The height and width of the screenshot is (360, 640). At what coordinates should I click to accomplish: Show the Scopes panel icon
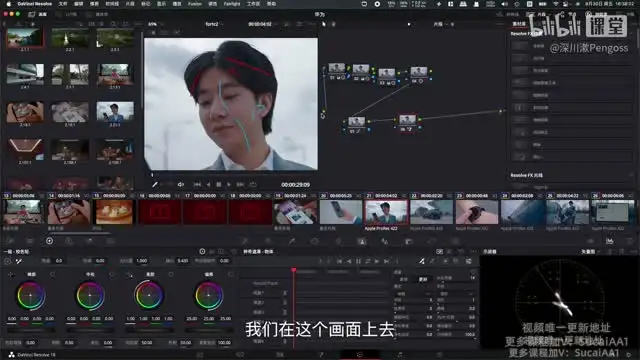(x=609, y=241)
